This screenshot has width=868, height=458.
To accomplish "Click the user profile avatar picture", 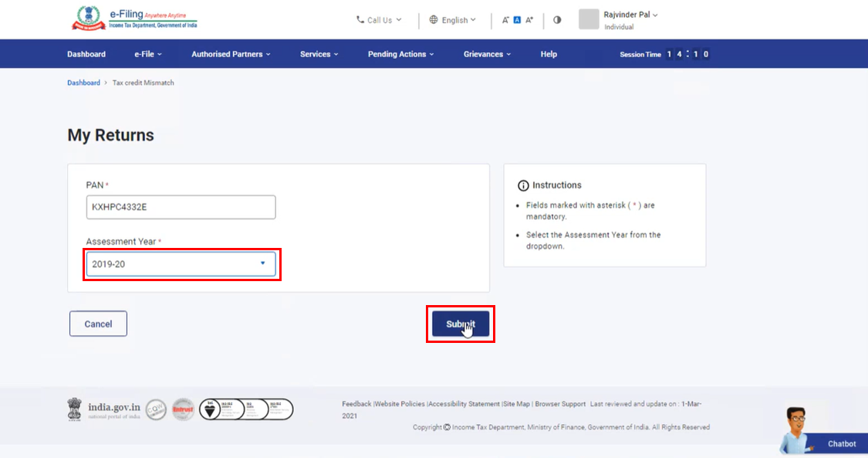I will (x=589, y=19).
